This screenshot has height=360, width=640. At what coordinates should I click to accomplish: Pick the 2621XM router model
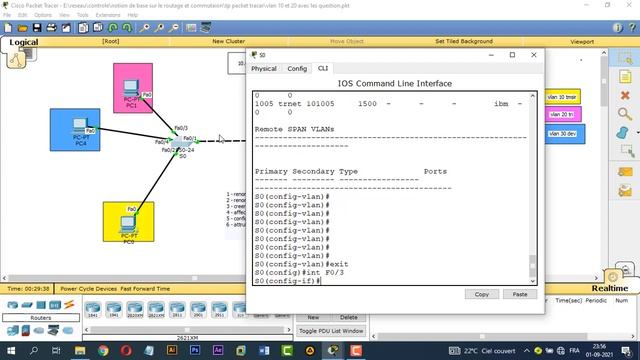(156, 310)
